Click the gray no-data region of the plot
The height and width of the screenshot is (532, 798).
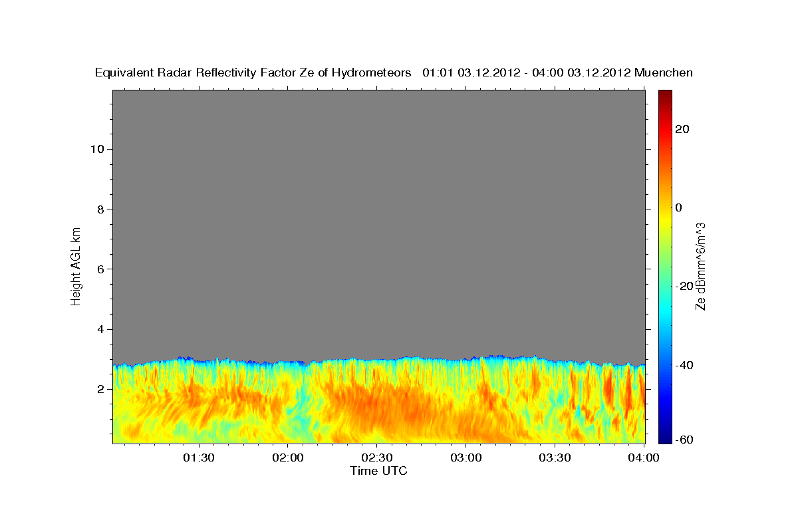point(378,223)
